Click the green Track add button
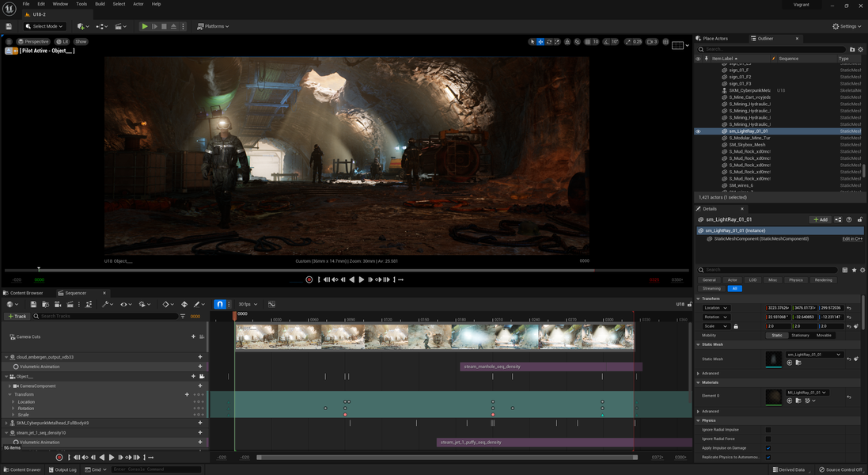Screen dimensions: 868x475 (17, 316)
